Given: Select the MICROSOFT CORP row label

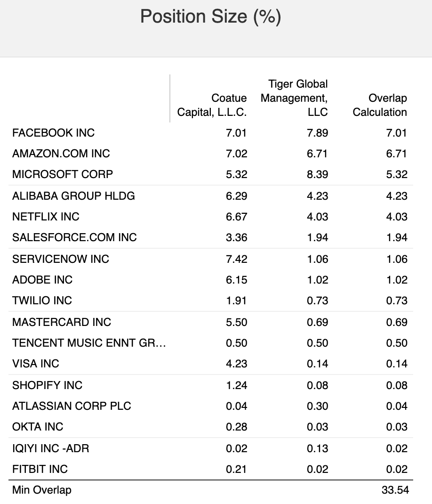Looking at the screenshot, I should pyautogui.click(x=63, y=174).
